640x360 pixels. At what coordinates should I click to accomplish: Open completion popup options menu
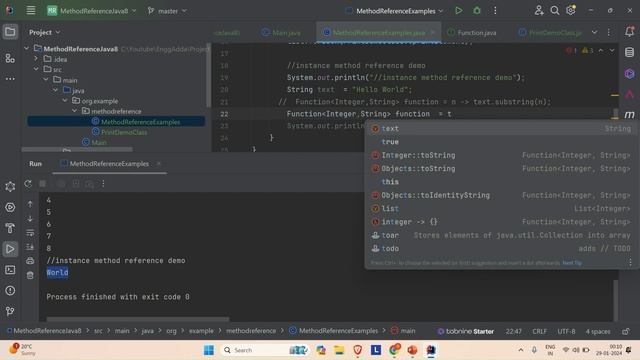[x=631, y=262]
